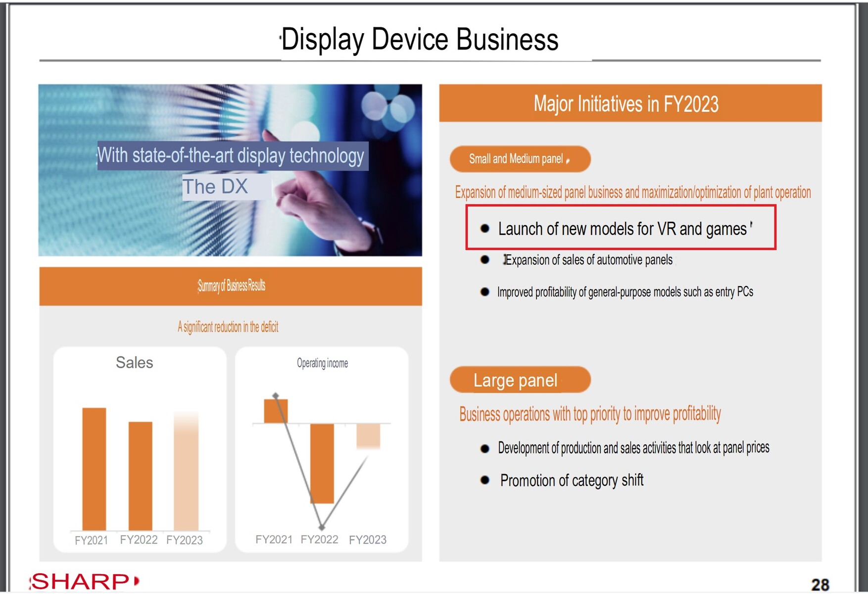The height and width of the screenshot is (594, 868).
Task: Click the 'Major Initiatives in FY2023' header banner
Action: [x=630, y=103]
